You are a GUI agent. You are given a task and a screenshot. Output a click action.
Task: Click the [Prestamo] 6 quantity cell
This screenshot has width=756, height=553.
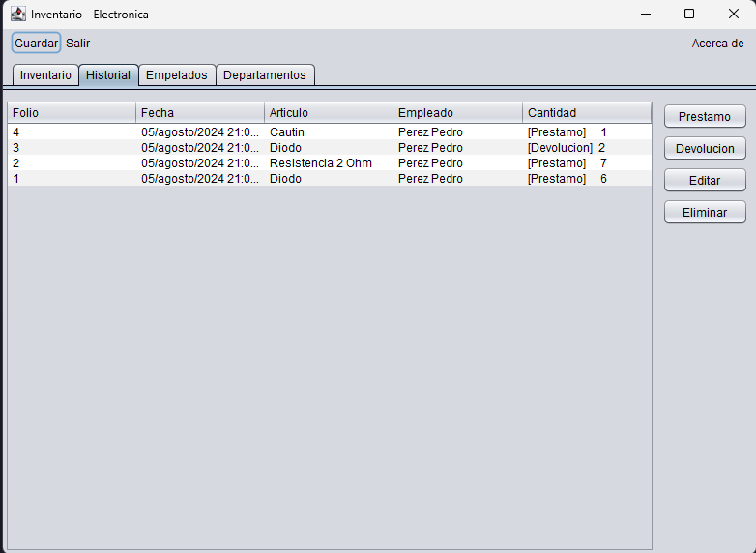587,179
